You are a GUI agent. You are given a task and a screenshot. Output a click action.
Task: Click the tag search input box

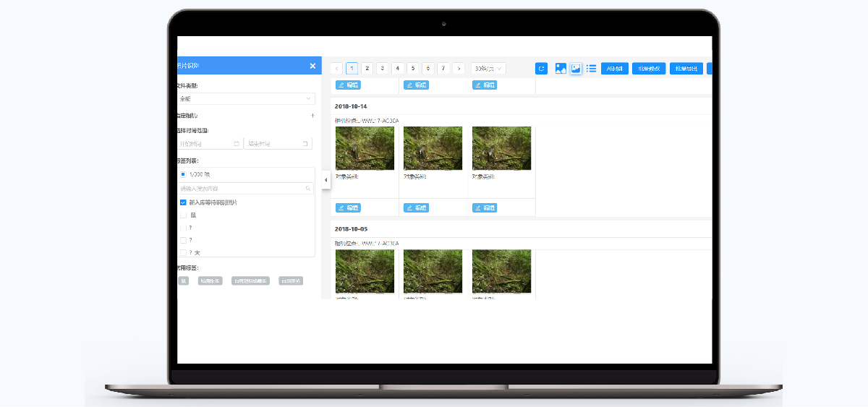point(246,189)
